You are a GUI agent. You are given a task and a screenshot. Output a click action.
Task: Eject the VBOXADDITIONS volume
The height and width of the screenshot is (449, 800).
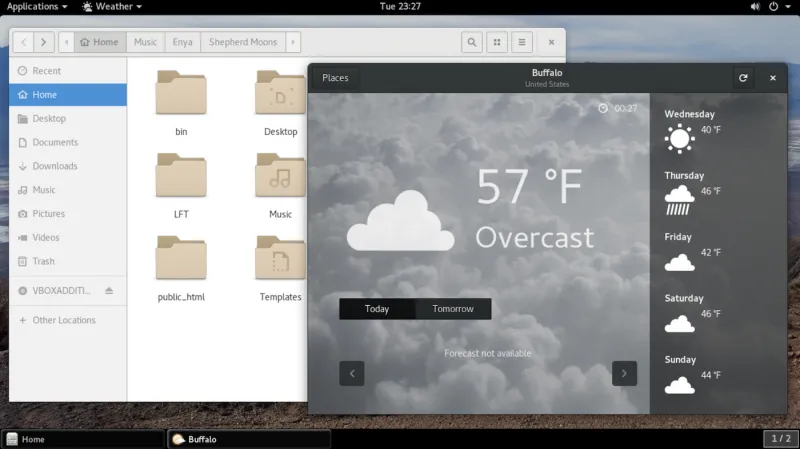(109, 290)
